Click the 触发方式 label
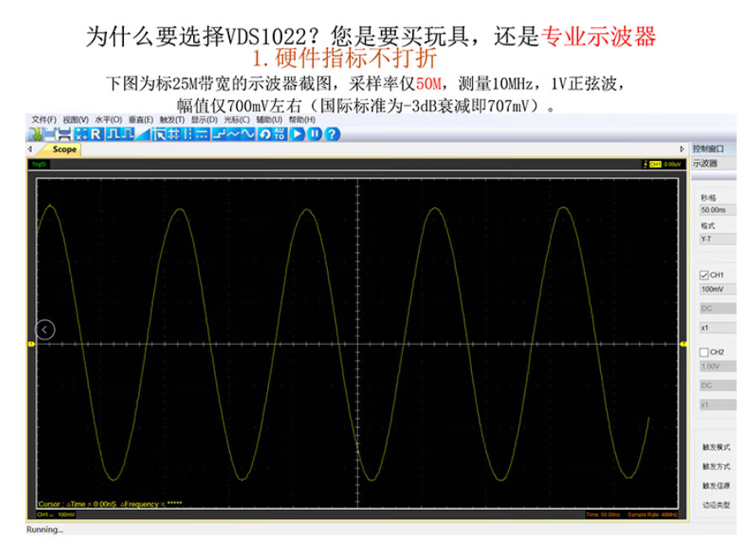The image size is (756, 541). pos(716,467)
